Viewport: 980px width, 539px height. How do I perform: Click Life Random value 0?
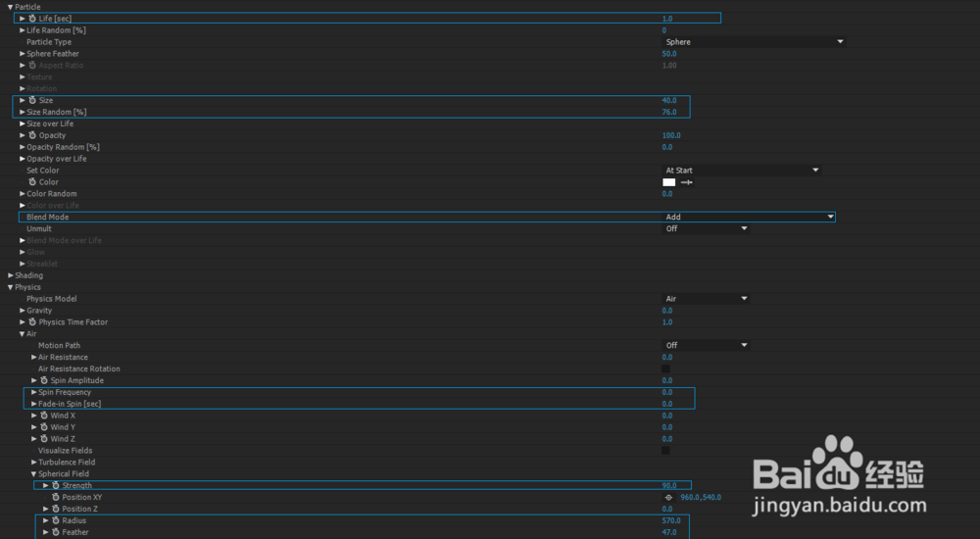click(664, 30)
